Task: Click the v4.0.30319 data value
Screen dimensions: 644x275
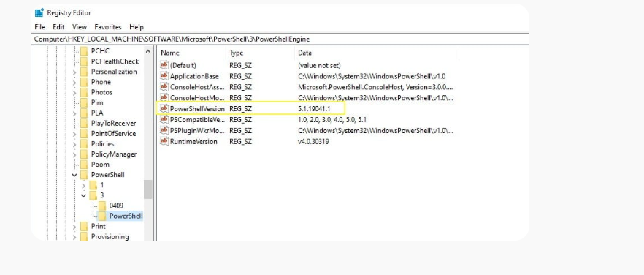Action: (x=313, y=141)
